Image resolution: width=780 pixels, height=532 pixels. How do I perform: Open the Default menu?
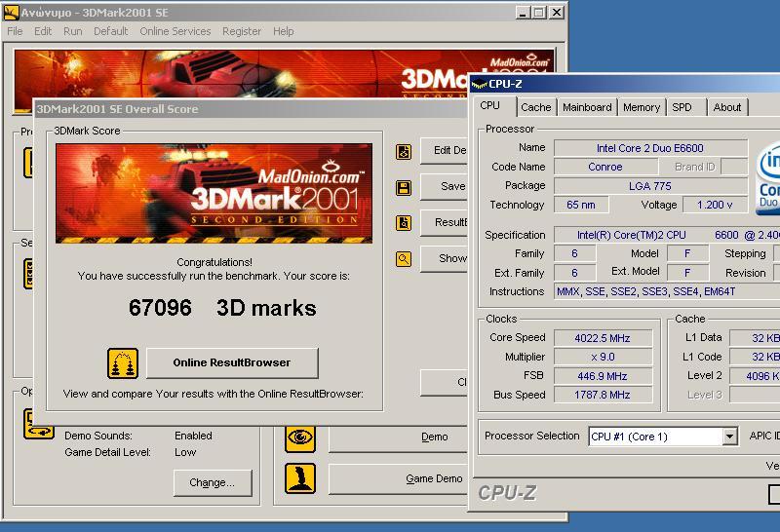point(110,31)
